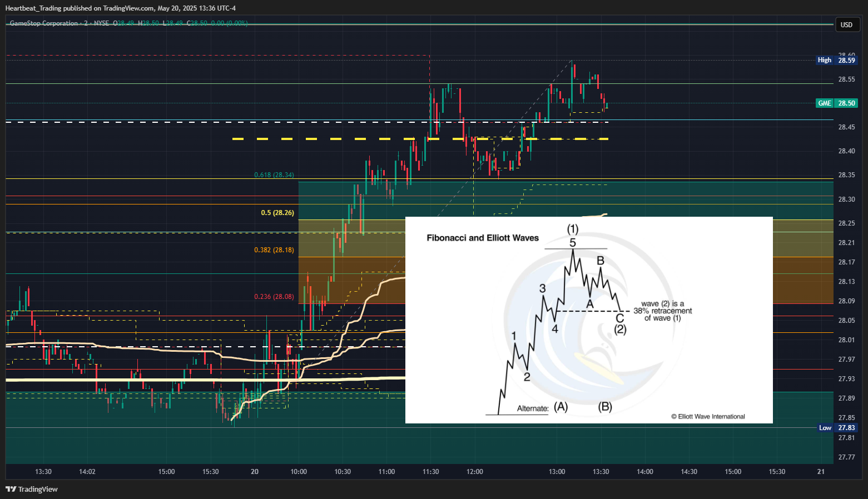
Task: Click the 10:30 time axis label
Action: coord(343,472)
